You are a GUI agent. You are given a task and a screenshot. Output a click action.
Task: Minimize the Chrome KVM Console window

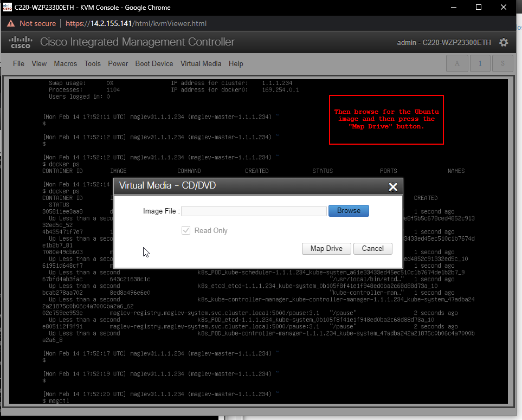pyautogui.click(x=454, y=7)
